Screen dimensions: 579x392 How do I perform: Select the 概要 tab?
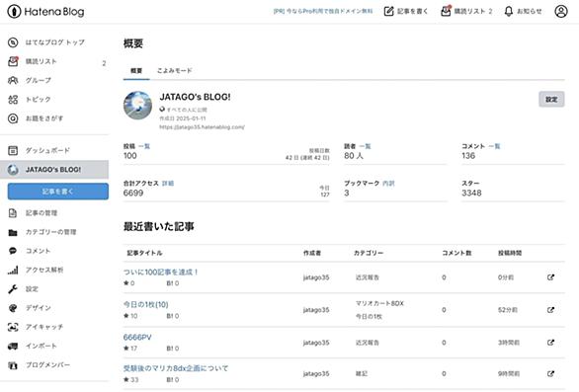[x=136, y=70]
